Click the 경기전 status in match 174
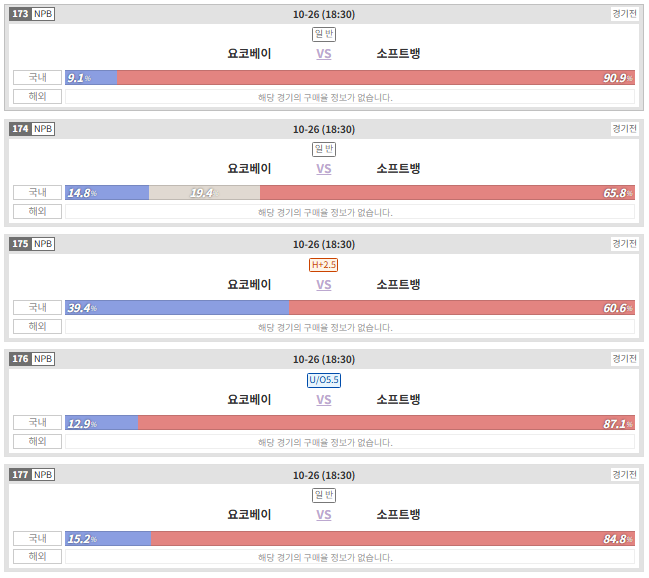Screen dimensions: 649x578 pos(625,129)
